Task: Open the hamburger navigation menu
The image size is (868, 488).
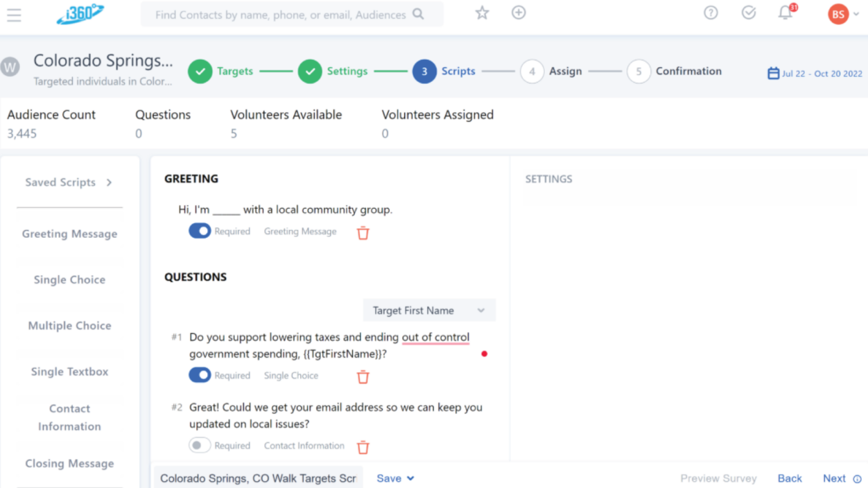Action: click(14, 15)
